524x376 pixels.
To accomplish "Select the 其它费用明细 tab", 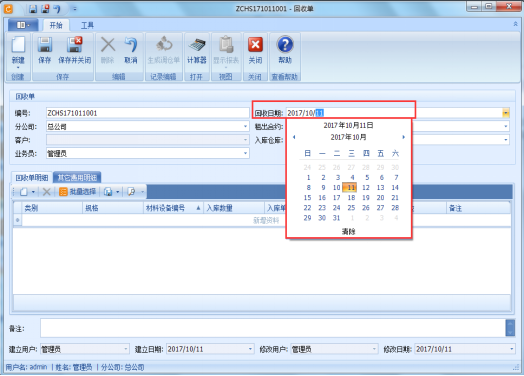I will click(77, 178).
